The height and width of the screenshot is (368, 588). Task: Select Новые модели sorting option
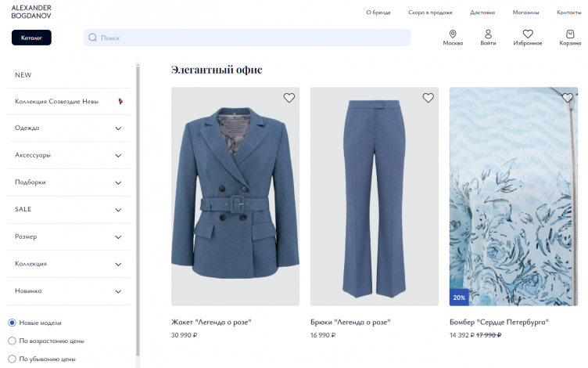[12, 323]
